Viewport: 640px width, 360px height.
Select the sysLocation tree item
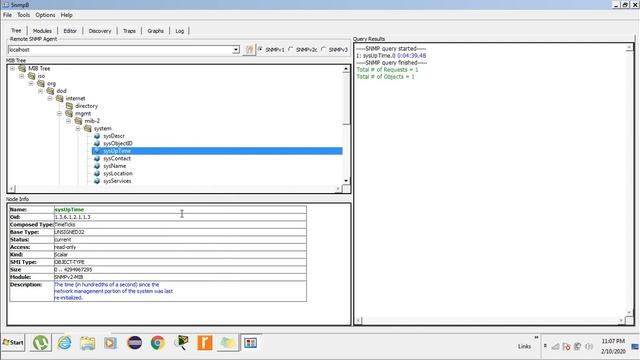pyautogui.click(x=118, y=173)
